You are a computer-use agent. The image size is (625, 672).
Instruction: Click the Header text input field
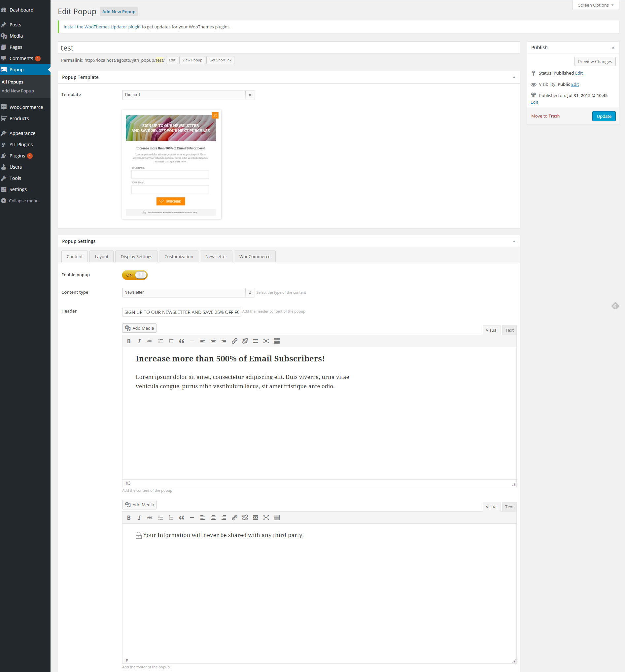tap(182, 312)
